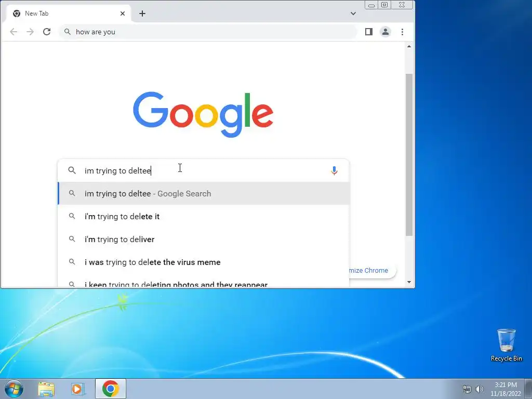Click search icon beside 'delete the virus meme' suggestion

72,262
